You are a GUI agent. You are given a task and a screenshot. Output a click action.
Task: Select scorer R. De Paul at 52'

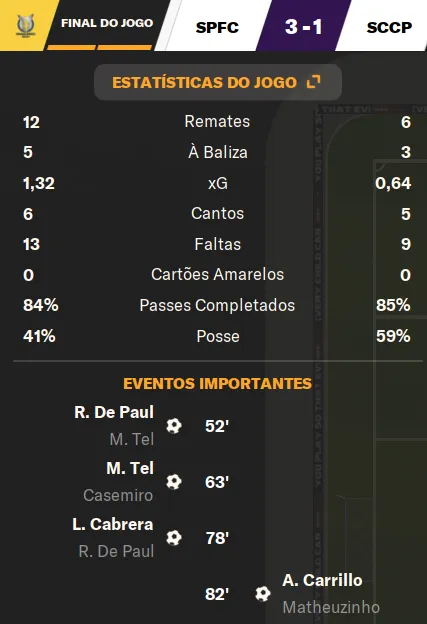(114, 412)
